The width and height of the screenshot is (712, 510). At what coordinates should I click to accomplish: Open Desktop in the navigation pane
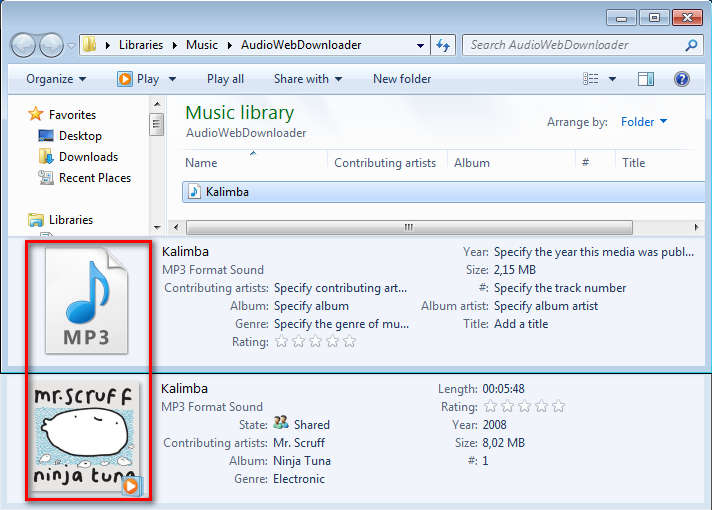pyautogui.click(x=80, y=136)
